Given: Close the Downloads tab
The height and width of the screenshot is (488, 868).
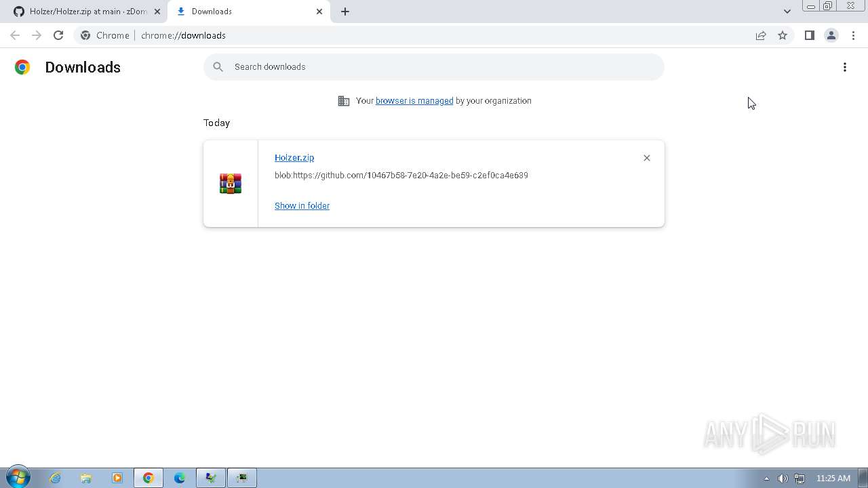Looking at the screenshot, I should point(319,12).
